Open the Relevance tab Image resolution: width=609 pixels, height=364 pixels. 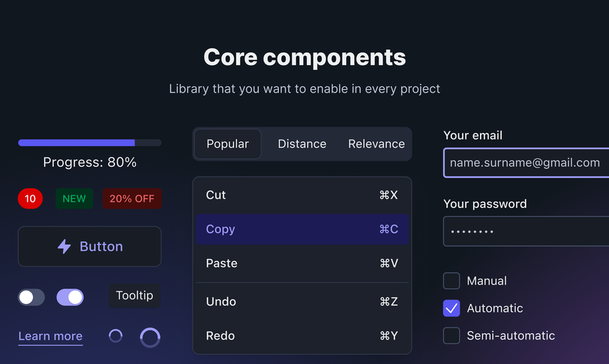376,144
